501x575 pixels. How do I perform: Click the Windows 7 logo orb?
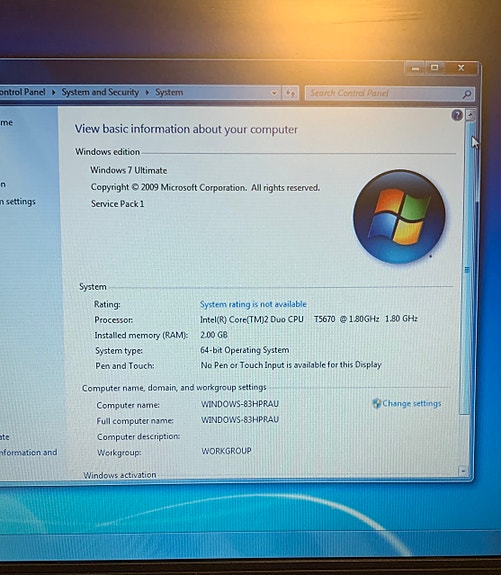399,216
